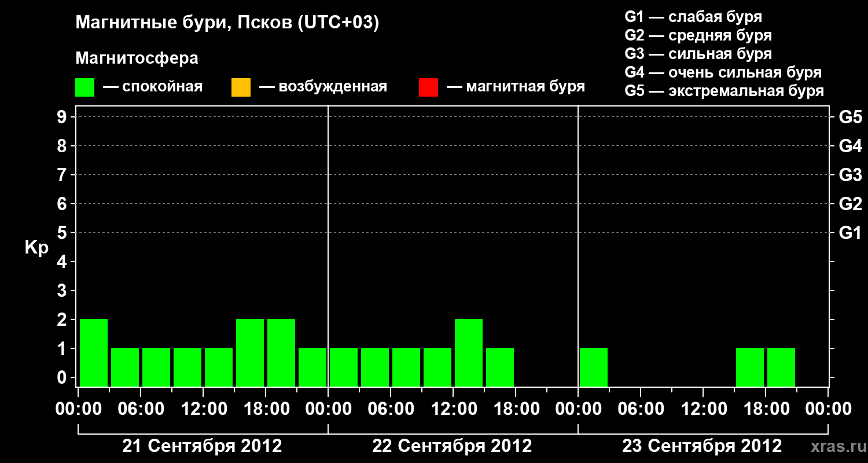Click the 22 September 00:00–03:00 bar

click(x=344, y=367)
